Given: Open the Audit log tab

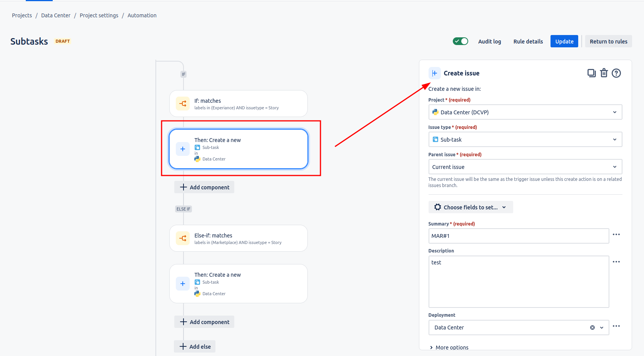Looking at the screenshot, I should coord(489,42).
